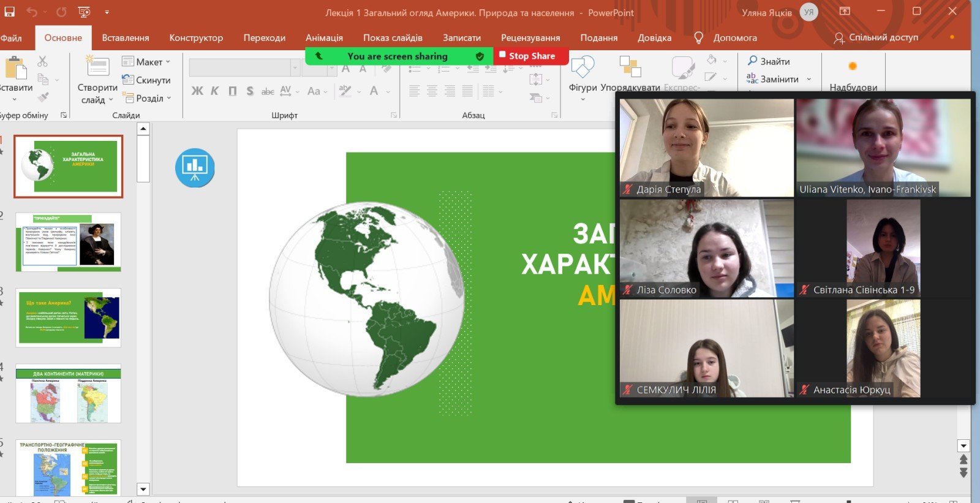This screenshot has width=980, height=503.
Task: Toggle bold Ж formatting
Action: [x=197, y=91]
